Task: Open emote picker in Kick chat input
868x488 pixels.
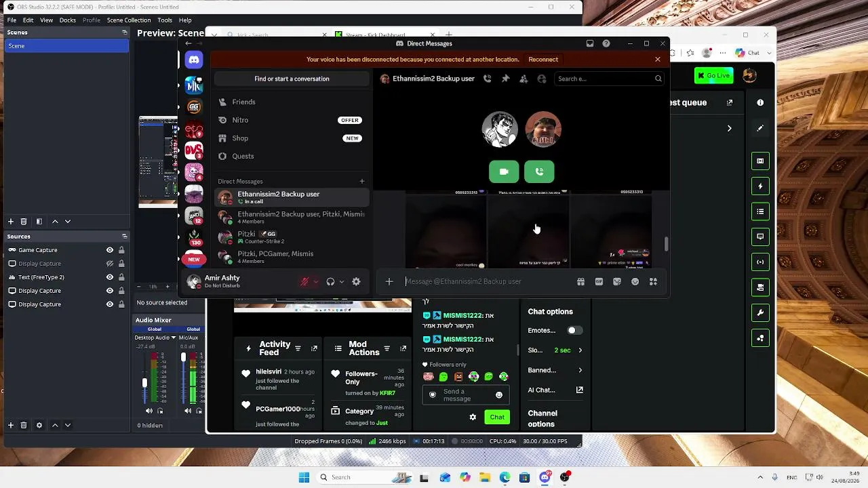Action: [x=499, y=395]
